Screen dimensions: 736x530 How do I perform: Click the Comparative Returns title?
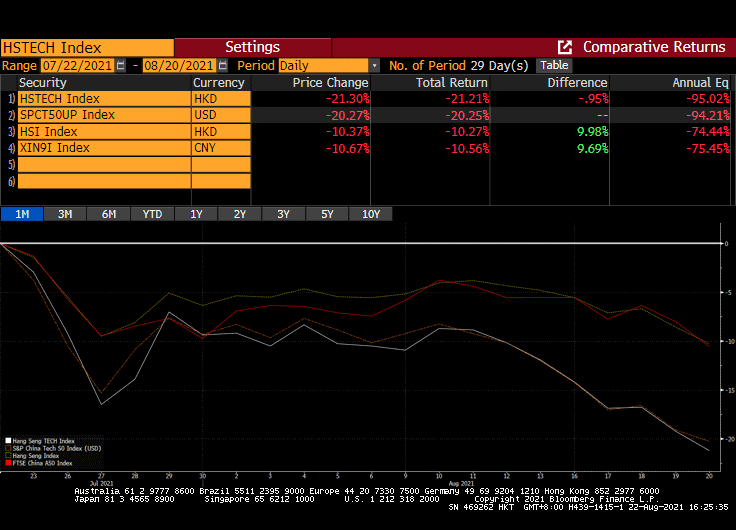click(654, 47)
